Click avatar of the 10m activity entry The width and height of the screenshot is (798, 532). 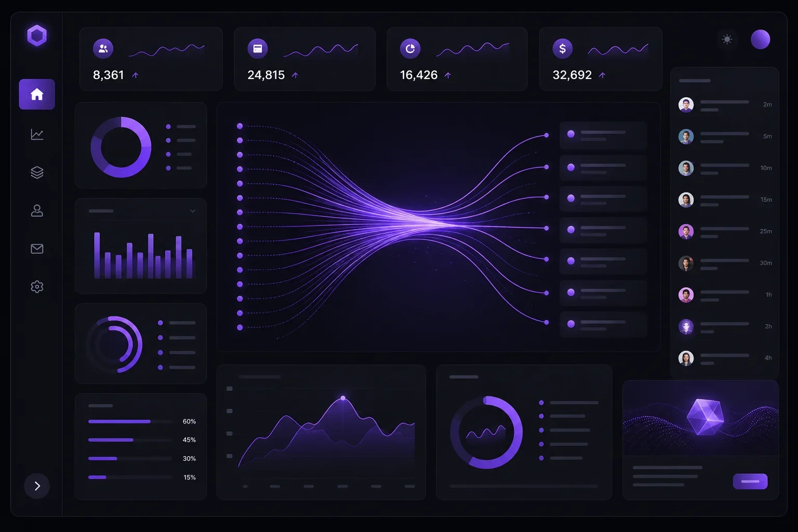click(686, 168)
